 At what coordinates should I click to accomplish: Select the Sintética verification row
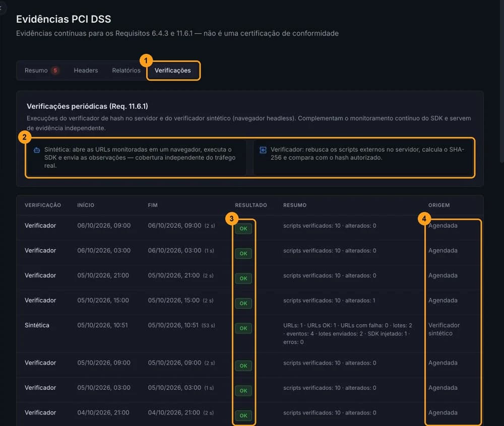click(250, 333)
